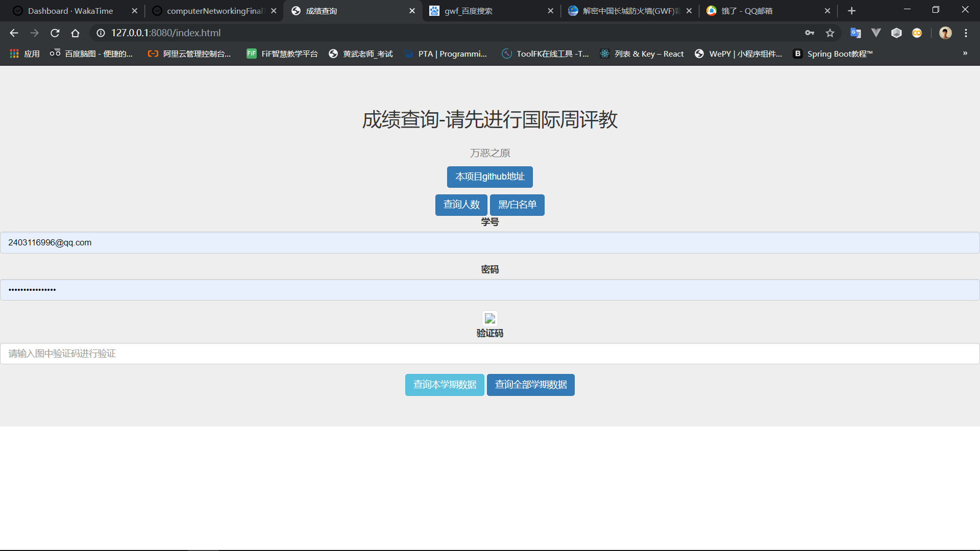This screenshot has width=980, height=551.
Task: Click the broken captcha image
Action: tap(490, 319)
